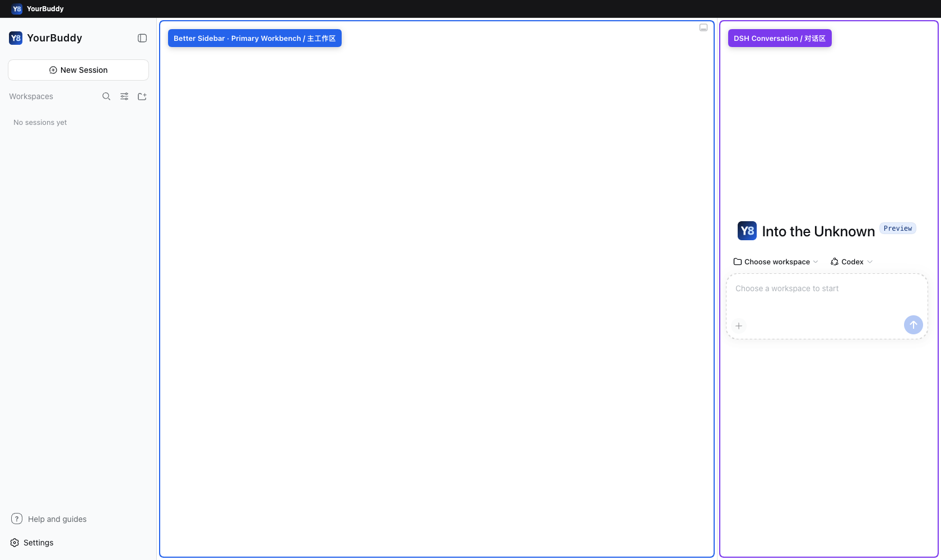
Task: Add a new workspace folder icon
Action: (x=142, y=96)
